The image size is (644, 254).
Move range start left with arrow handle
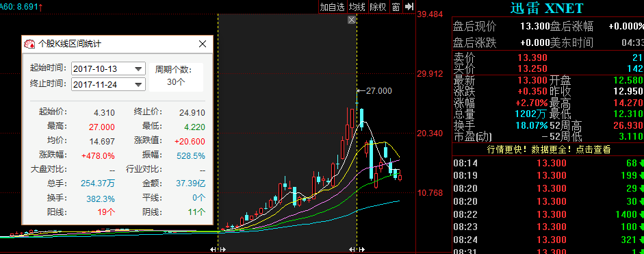pos(213,249)
